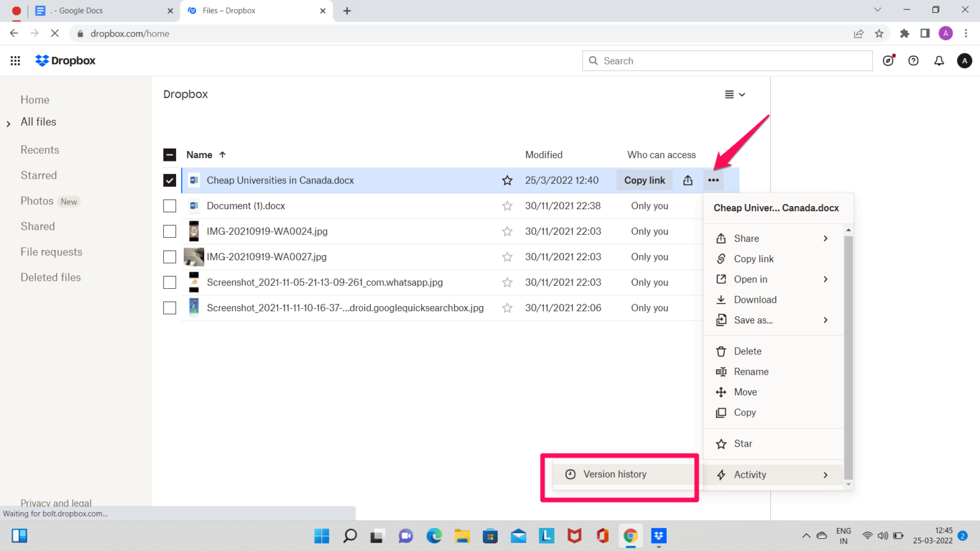Expand the Activity submenu
This screenshot has width=980, height=551.
coord(773,474)
